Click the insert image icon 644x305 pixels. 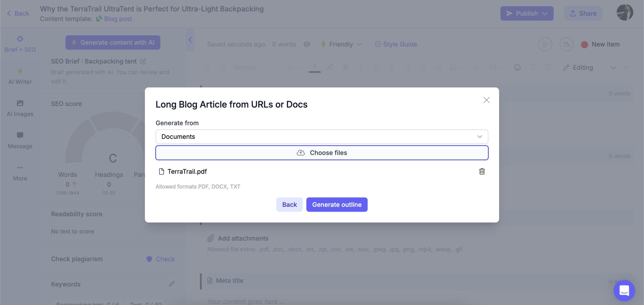click(x=453, y=67)
